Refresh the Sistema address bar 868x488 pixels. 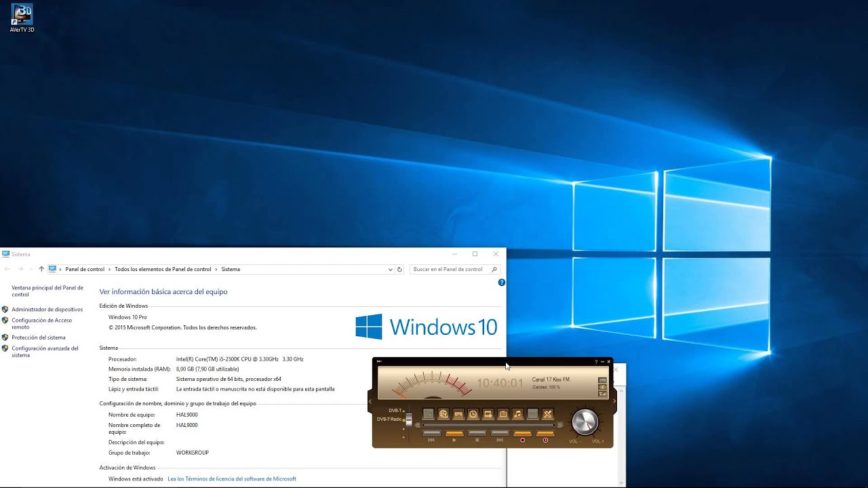pyautogui.click(x=399, y=269)
